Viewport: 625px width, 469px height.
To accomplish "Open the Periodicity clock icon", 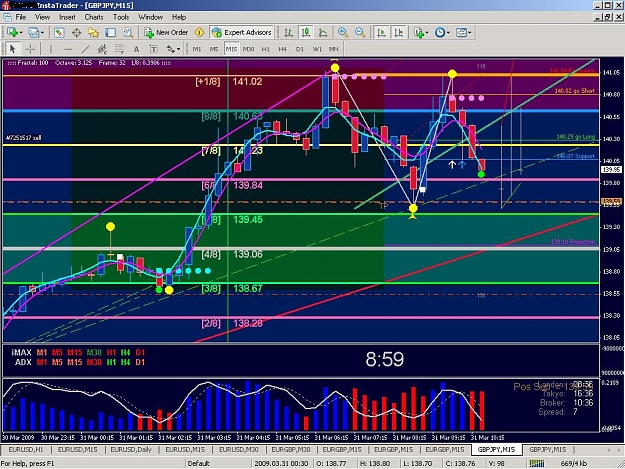I will [x=440, y=32].
